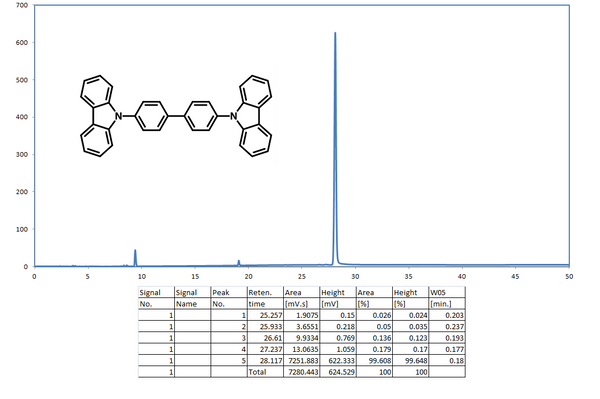Select x-axis tick label 25

[302, 277]
